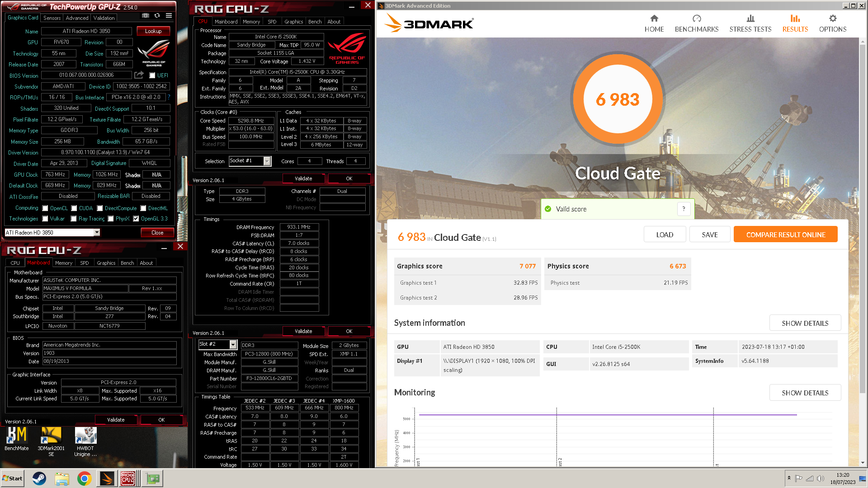The image size is (868, 488).
Task: Click the volume speaker tray icon
Action: pyautogui.click(x=821, y=479)
